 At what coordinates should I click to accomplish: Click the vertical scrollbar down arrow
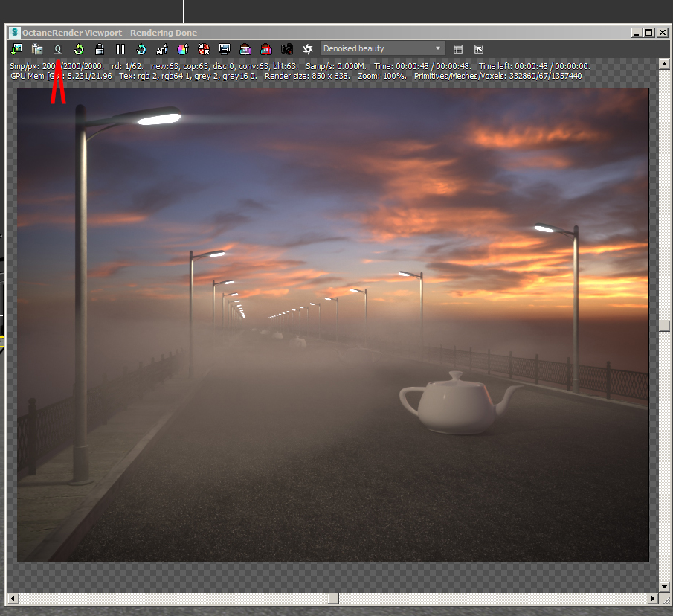click(664, 586)
